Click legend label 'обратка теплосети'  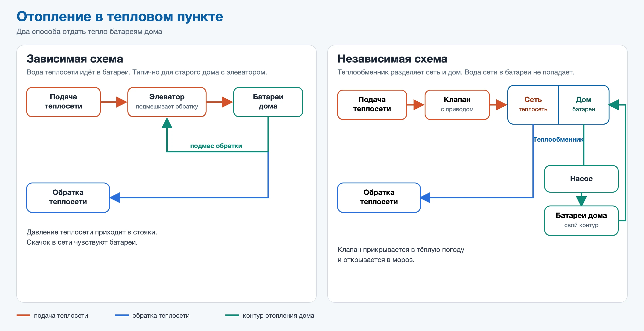pos(161,316)
